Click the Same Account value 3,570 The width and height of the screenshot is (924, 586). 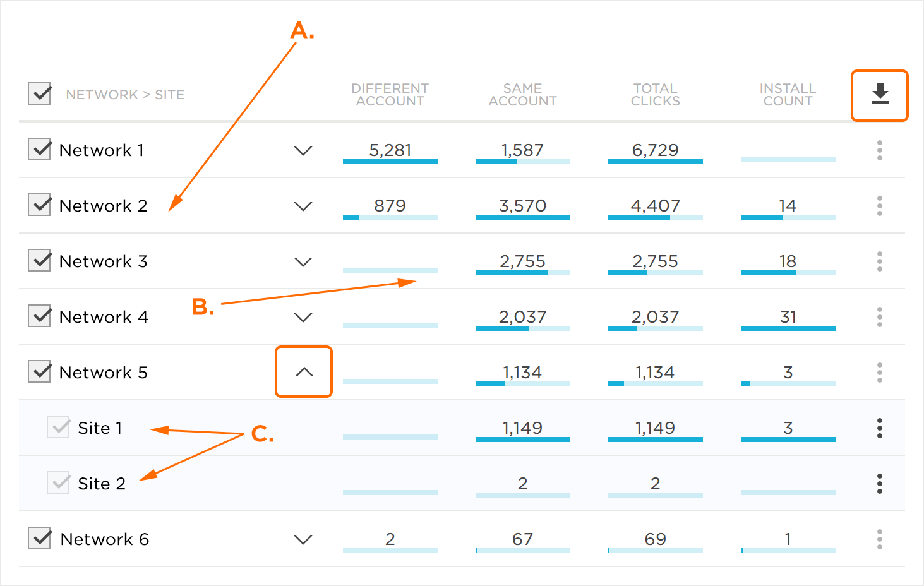click(x=522, y=206)
